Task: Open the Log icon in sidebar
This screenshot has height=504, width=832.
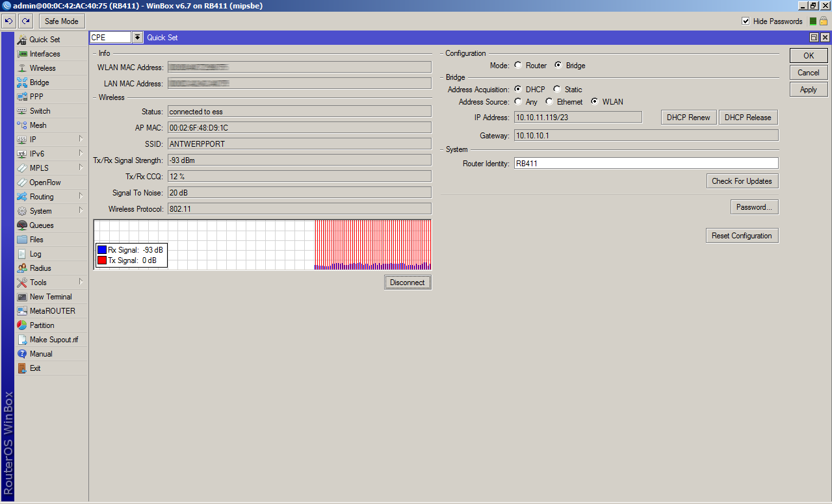Action: click(22, 254)
